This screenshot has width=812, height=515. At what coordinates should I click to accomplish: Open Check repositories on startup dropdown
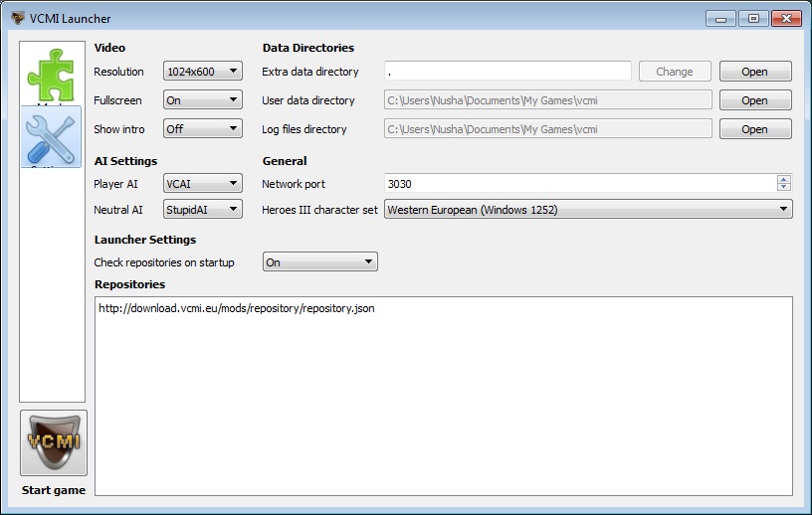coord(319,262)
